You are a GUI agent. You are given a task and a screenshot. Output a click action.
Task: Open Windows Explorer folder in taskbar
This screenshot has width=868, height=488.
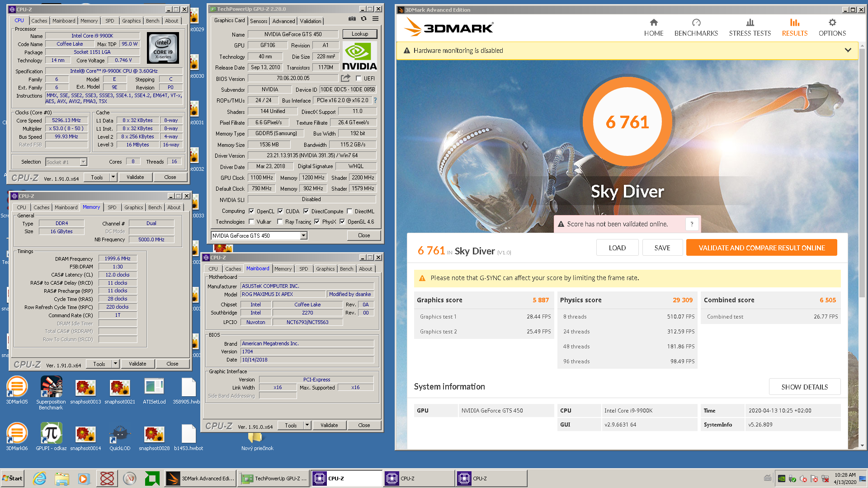(62, 479)
